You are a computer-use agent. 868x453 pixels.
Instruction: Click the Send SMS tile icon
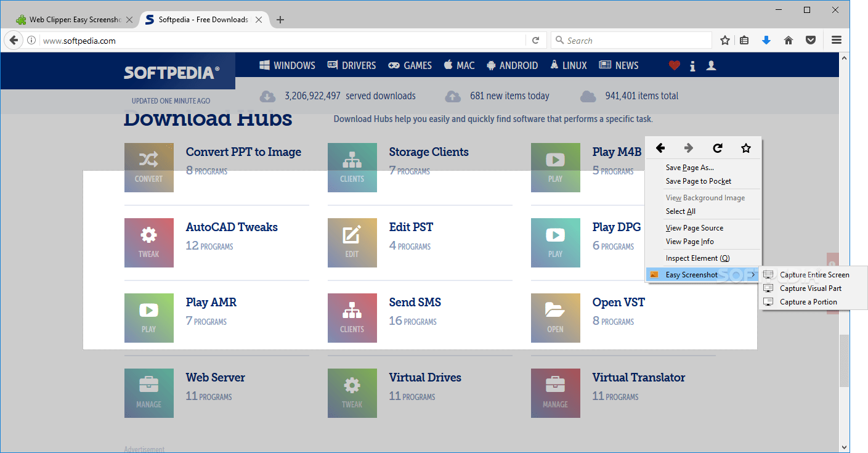click(x=352, y=318)
